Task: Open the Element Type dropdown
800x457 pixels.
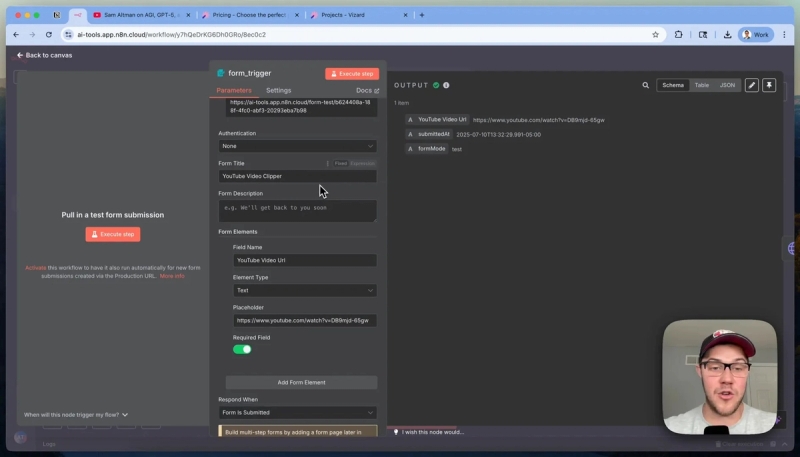Action: point(305,290)
